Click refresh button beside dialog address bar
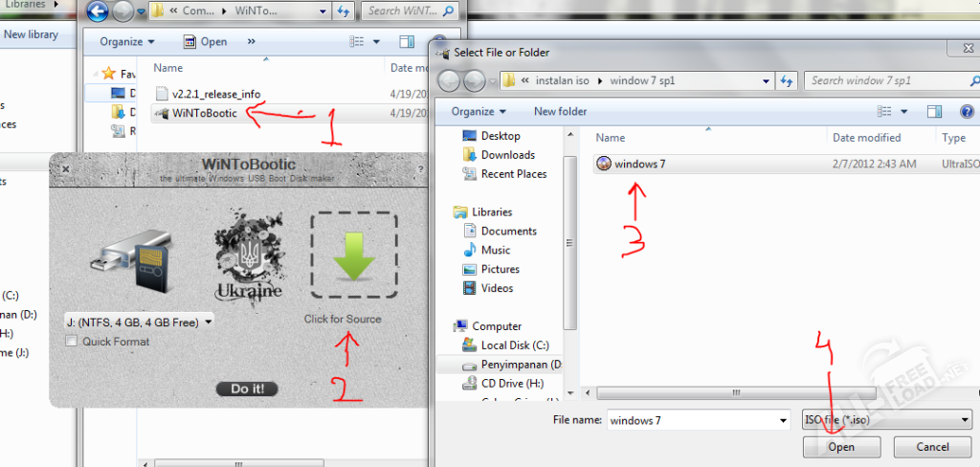Image resolution: width=980 pixels, height=467 pixels. point(786,80)
